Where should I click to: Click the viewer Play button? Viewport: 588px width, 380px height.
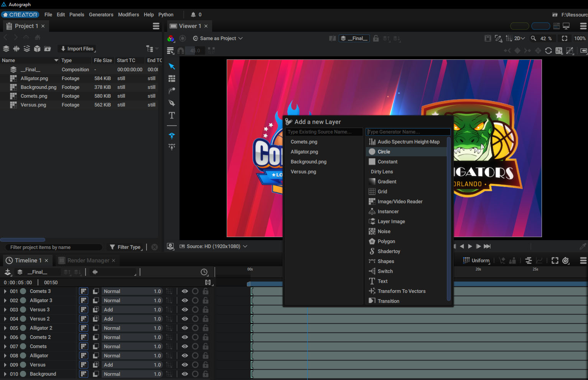point(470,246)
